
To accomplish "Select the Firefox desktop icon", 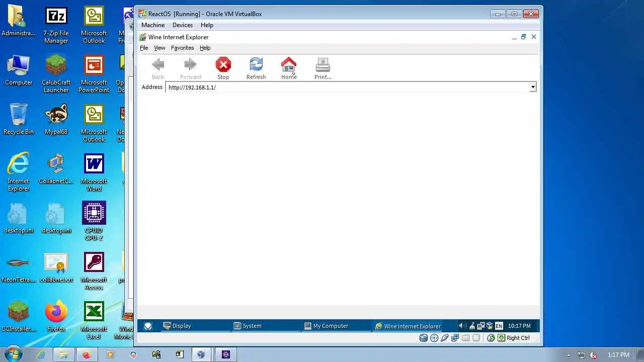I will tap(56, 317).
